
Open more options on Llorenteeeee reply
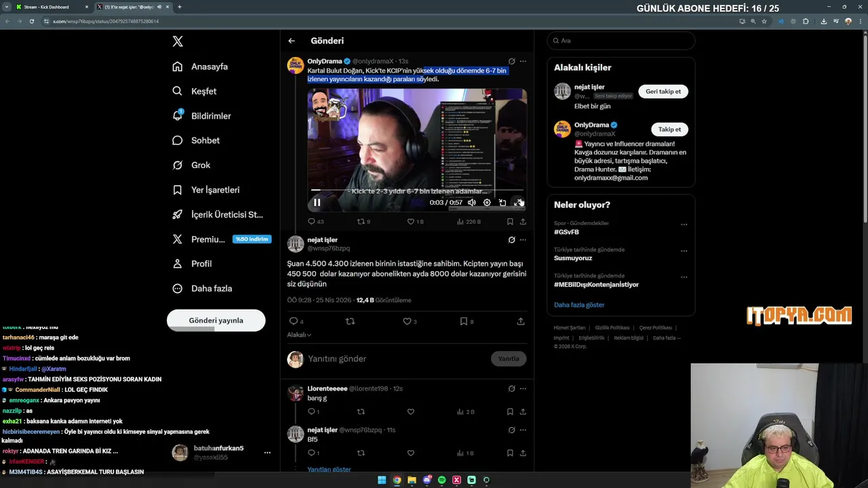click(523, 388)
